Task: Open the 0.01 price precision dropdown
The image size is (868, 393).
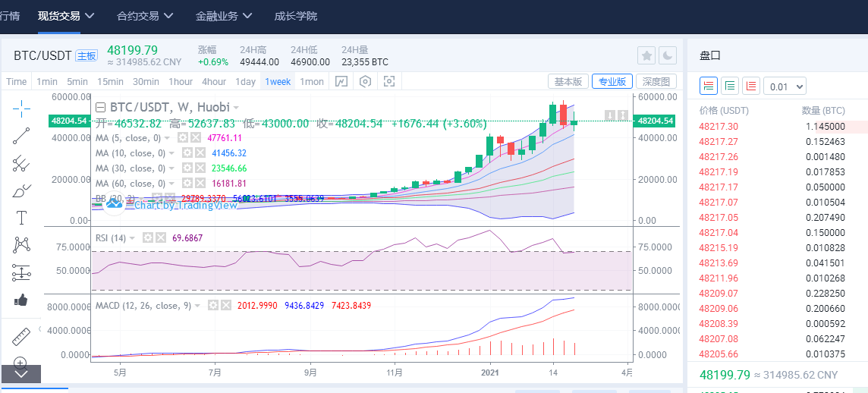Action: [785, 86]
